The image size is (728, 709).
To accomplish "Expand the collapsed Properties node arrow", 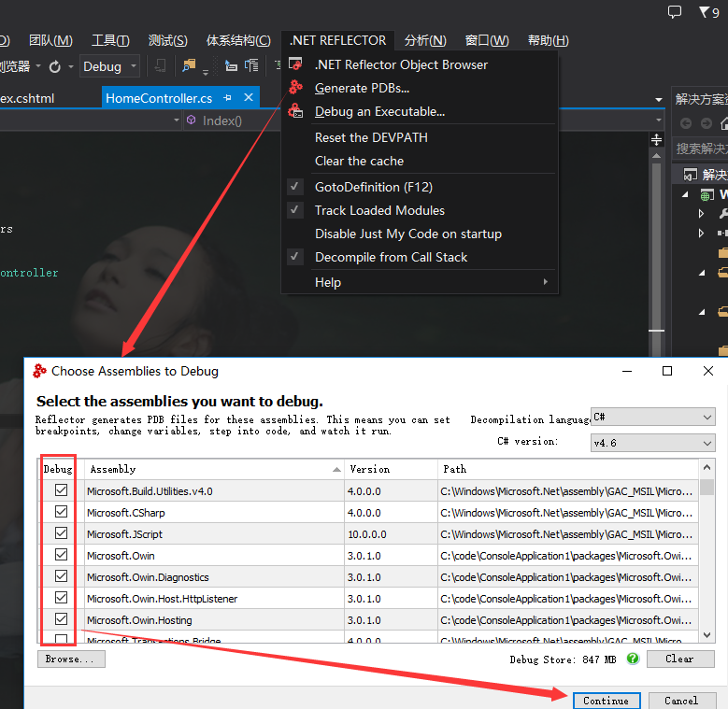I will 702,213.
